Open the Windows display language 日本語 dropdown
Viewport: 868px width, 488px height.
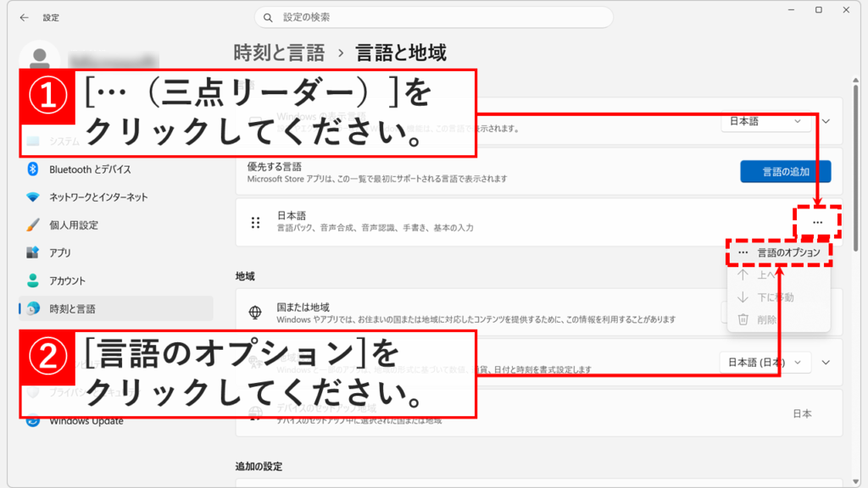[765, 122]
